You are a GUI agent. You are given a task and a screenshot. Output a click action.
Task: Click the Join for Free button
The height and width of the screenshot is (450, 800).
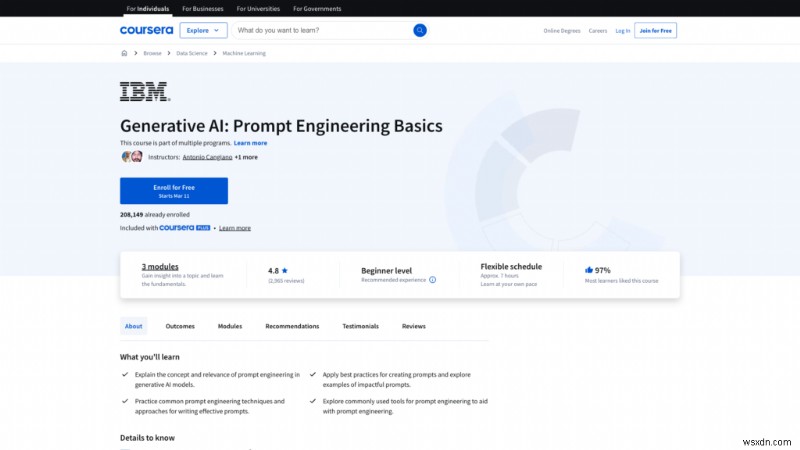coord(655,31)
